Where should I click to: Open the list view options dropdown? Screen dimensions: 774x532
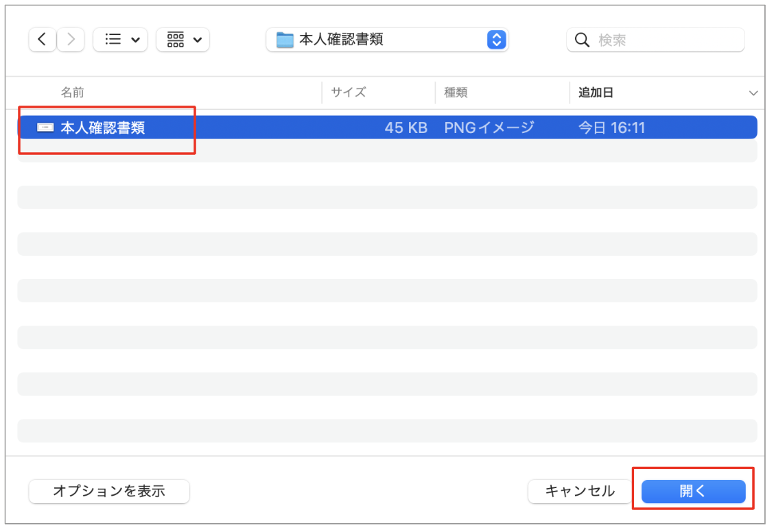coord(121,40)
